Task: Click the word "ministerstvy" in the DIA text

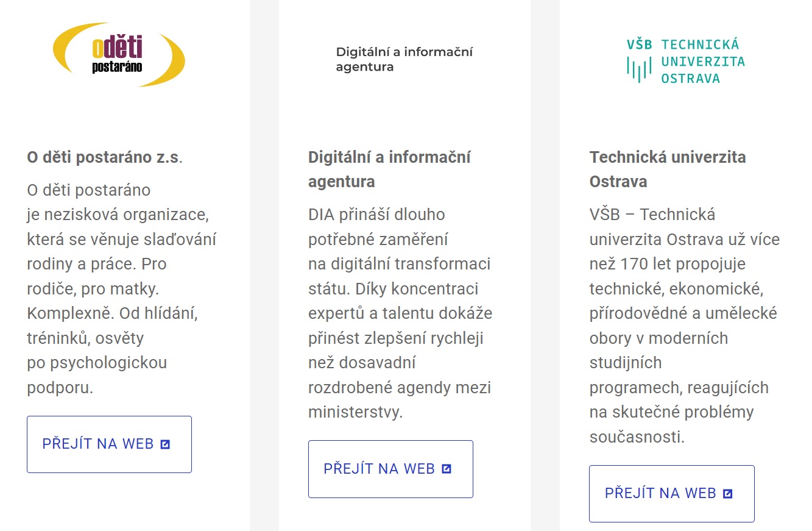Action: 355,412
